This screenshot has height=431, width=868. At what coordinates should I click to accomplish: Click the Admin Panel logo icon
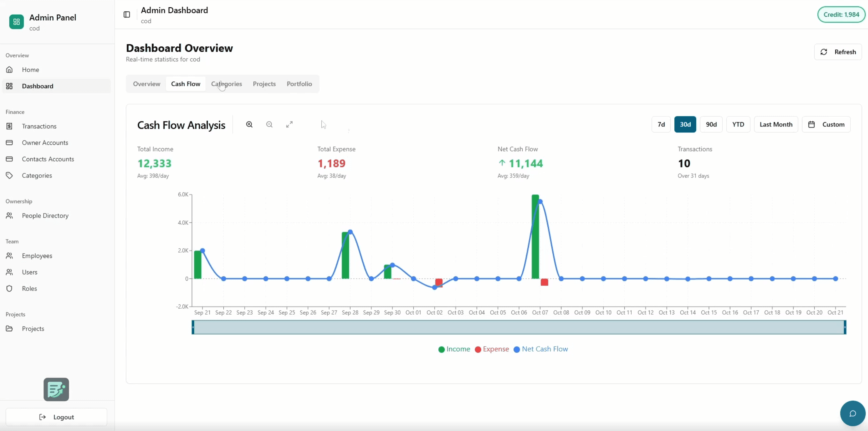pos(17,22)
